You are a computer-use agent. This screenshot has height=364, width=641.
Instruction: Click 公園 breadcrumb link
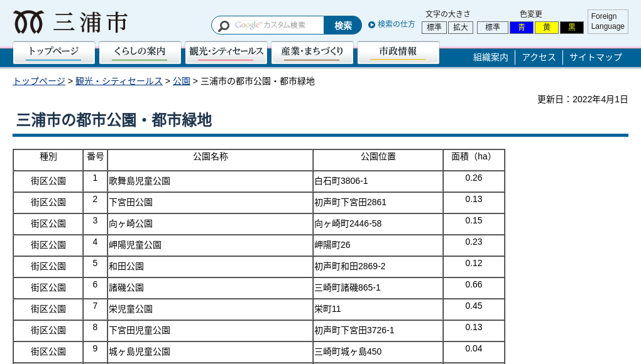(x=182, y=81)
